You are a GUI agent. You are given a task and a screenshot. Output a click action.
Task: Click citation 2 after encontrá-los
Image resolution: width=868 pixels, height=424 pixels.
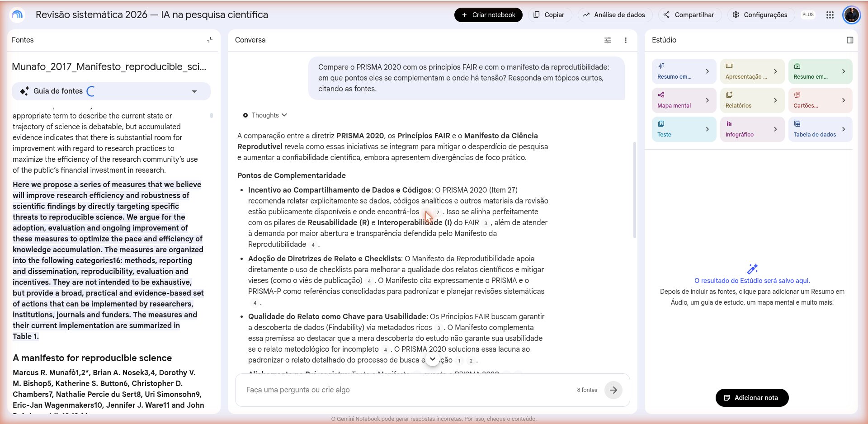click(x=438, y=212)
